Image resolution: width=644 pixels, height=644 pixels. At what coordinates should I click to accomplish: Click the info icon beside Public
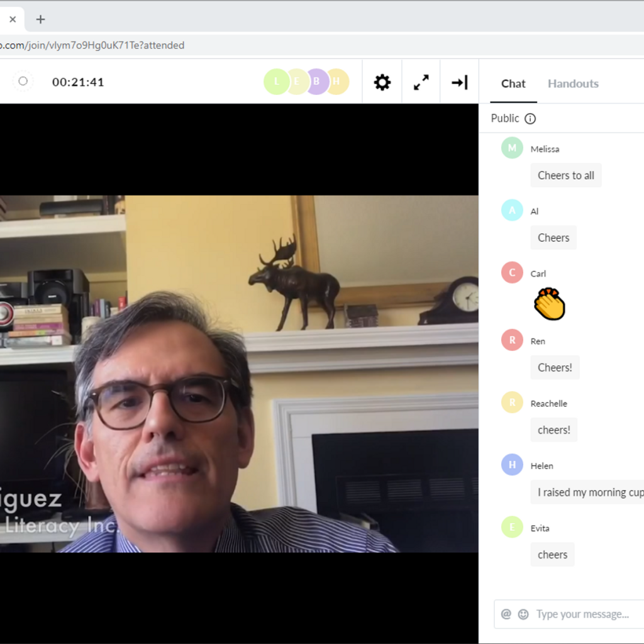530,119
